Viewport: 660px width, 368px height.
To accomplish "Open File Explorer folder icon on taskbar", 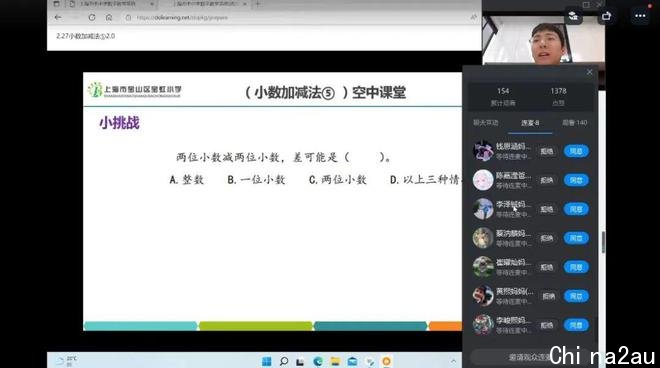I will pyautogui.click(x=335, y=361).
